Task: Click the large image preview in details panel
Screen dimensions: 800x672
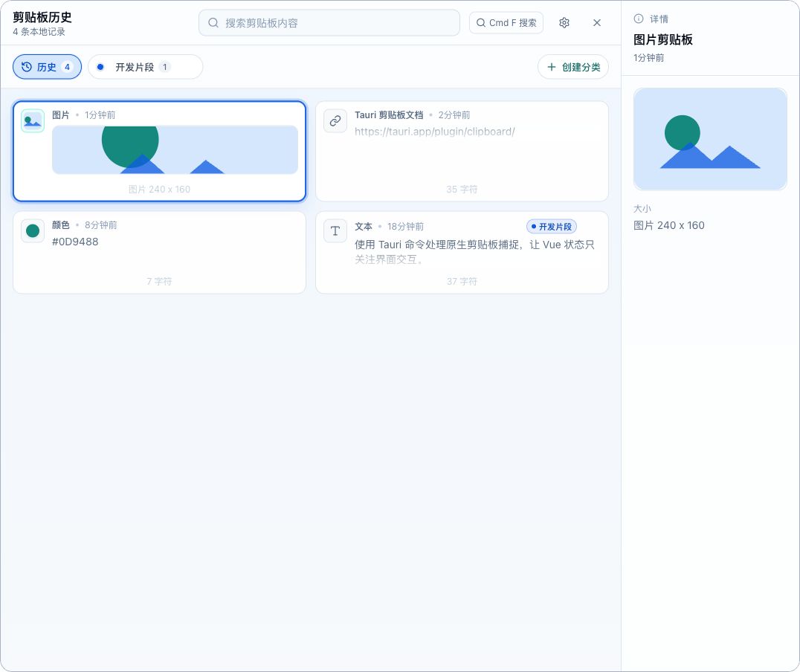Action: [x=710, y=139]
